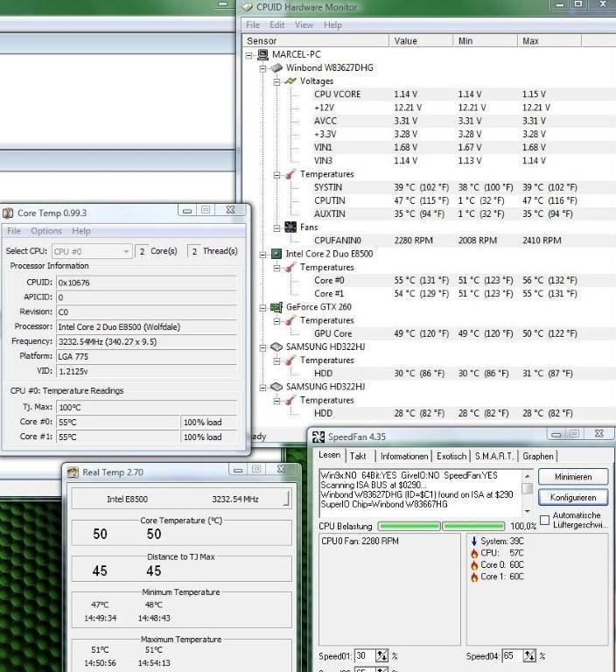Open Options menu in Core Temp
Screen dimensions: 616x672
point(46,231)
